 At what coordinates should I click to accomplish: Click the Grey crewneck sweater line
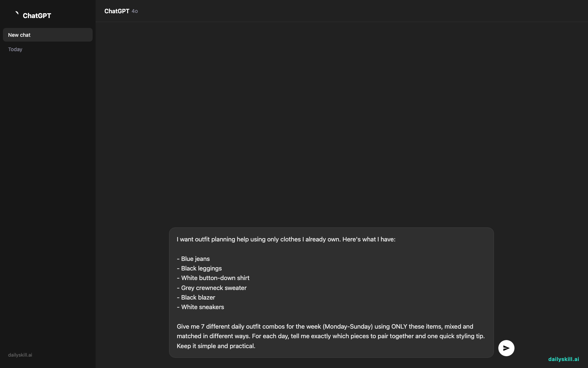pos(212,288)
